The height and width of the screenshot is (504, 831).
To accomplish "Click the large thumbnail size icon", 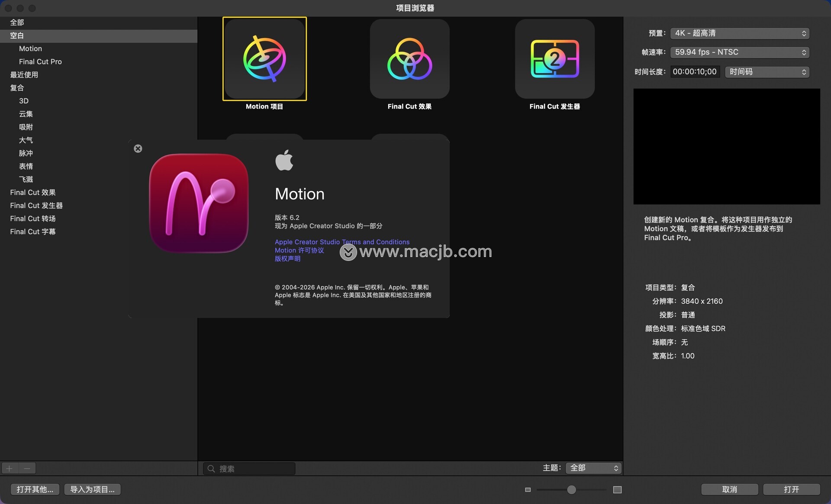I will click(617, 490).
